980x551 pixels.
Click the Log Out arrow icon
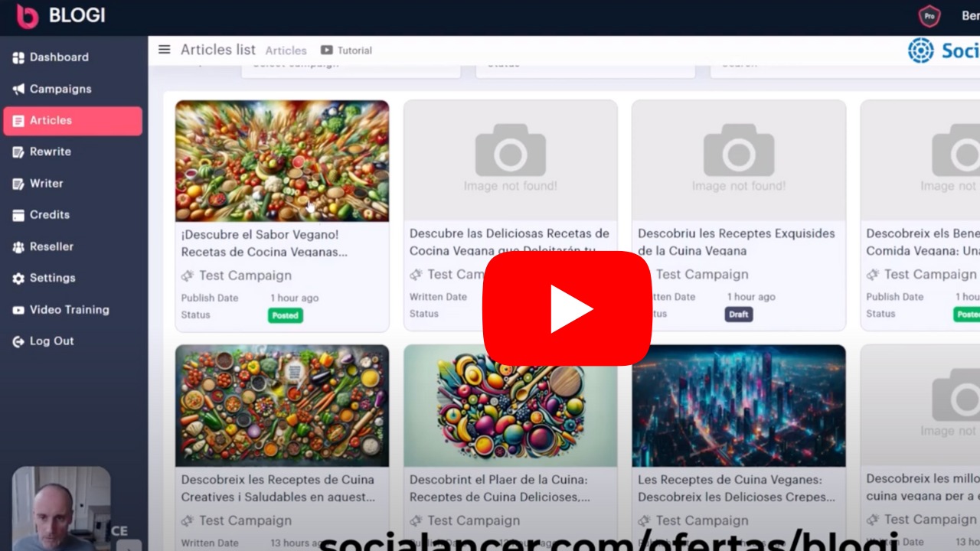(18, 341)
